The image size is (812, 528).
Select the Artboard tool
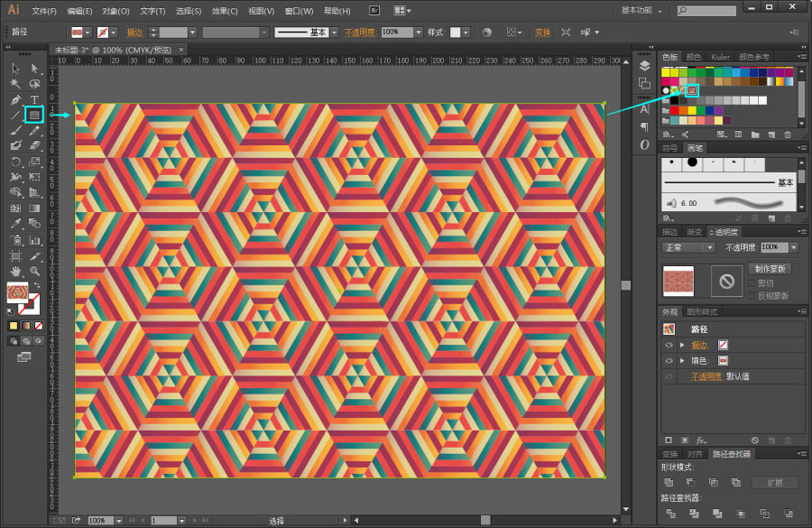pyautogui.click(x=15, y=255)
